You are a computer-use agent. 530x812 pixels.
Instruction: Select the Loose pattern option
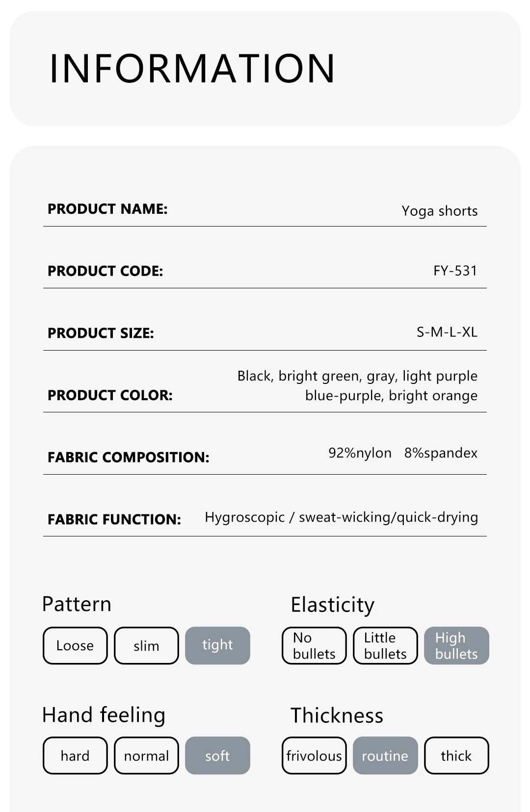[75, 645]
